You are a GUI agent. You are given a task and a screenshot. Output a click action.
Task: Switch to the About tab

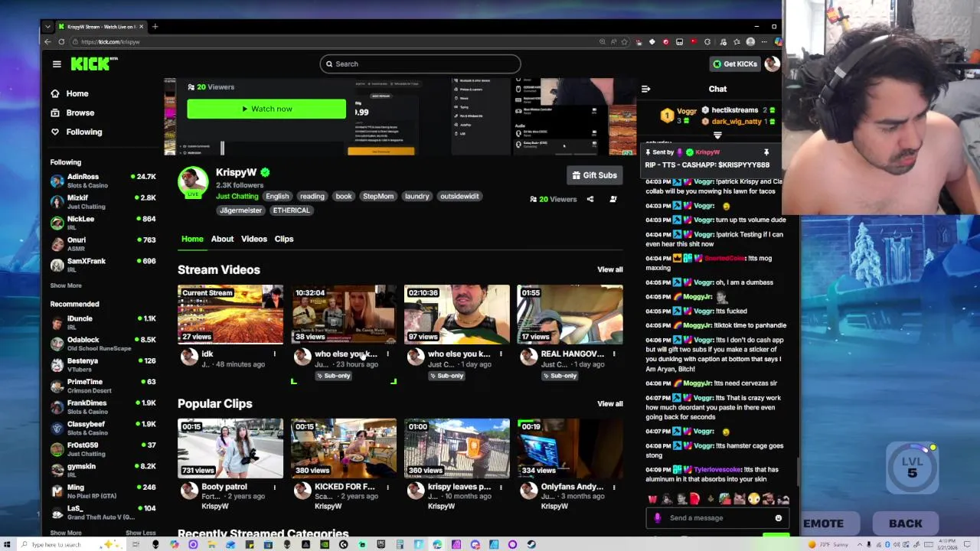pyautogui.click(x=222, y=239)
